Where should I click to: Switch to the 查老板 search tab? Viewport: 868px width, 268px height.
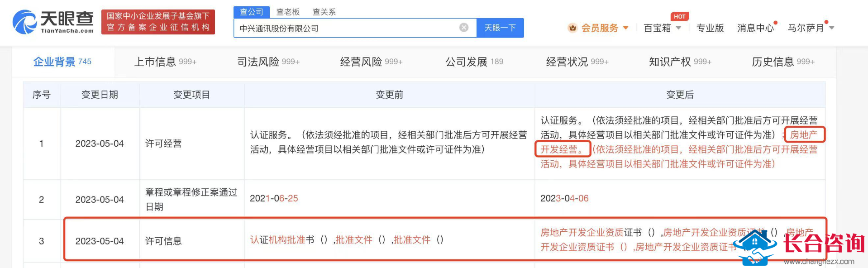(x=288, y=12)
